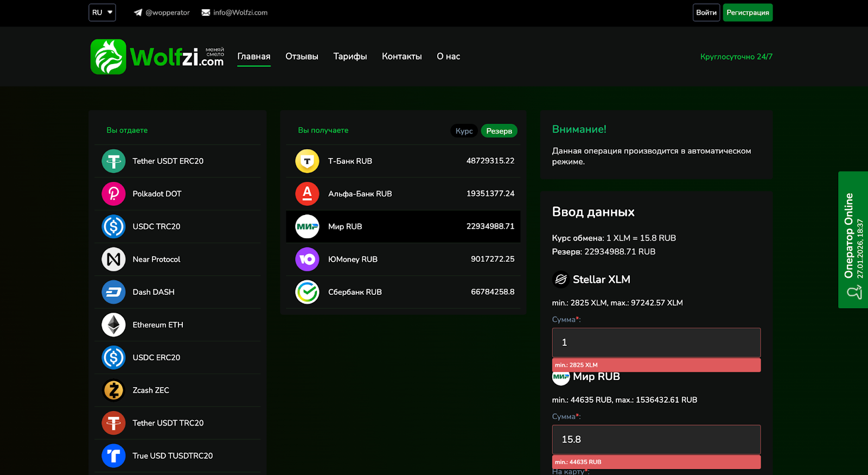This screenshot has height=475, width=868.
Task: Pick the Near Protocol icon
Action: point(113,259)
